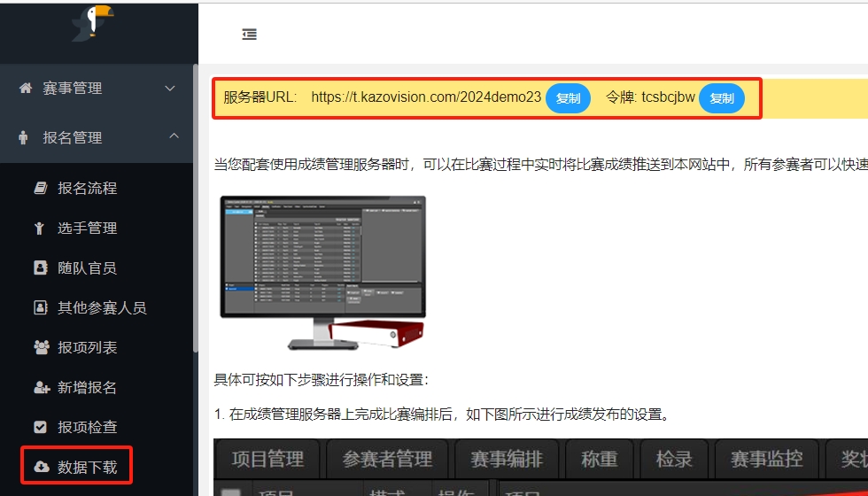Copy the token tcsbcjbw with 复制 button
The image size is (868, 496).
coord(722,98)
